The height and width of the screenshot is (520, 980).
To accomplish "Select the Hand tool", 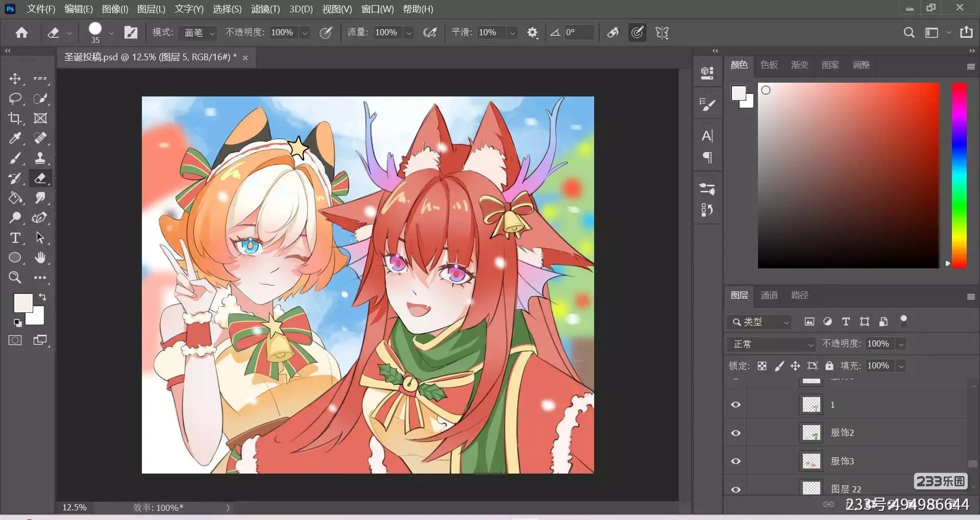I will (x=40, y=258).
